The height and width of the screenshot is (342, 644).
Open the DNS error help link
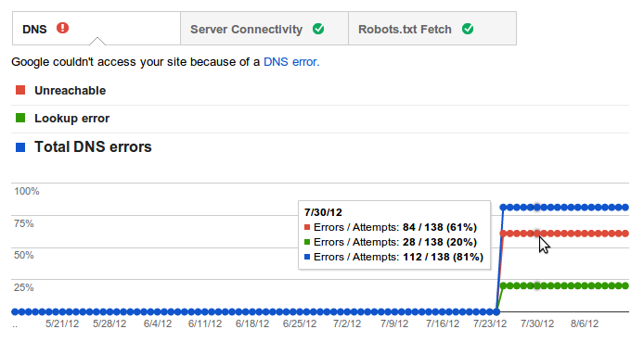(291, 62)
